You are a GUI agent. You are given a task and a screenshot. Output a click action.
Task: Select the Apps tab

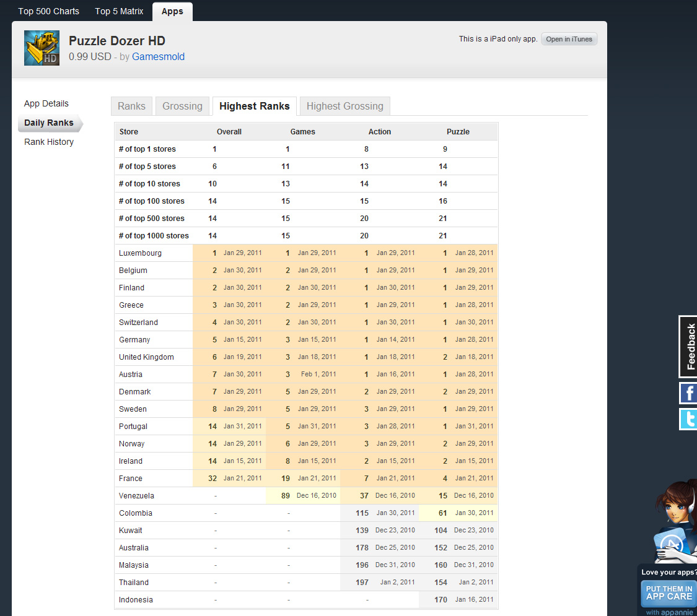[x=172, y=11]
